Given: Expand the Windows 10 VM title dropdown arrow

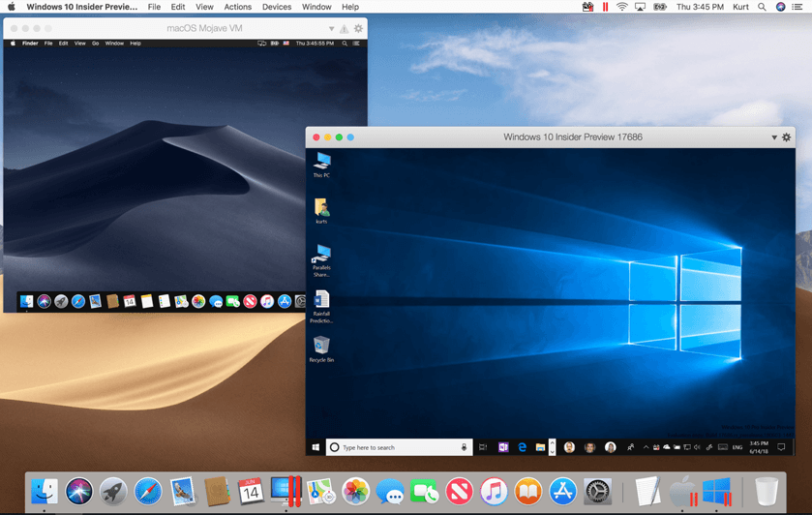Looking at the screenshot, I should point(773,137).
